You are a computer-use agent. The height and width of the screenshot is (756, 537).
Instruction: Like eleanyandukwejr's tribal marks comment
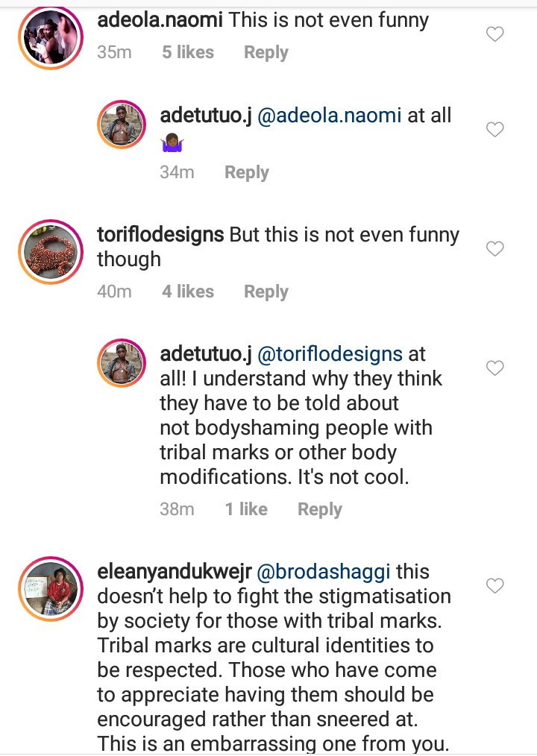click(494, 586)
